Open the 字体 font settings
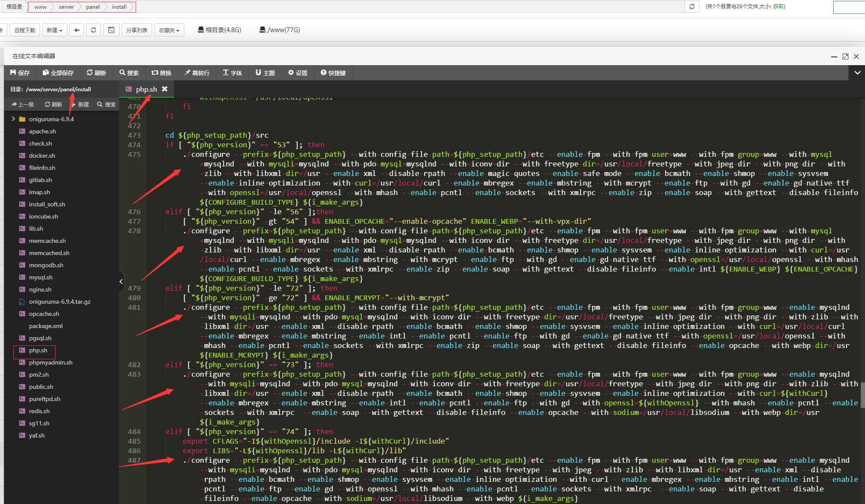865x504 pixels. (233, 73)
